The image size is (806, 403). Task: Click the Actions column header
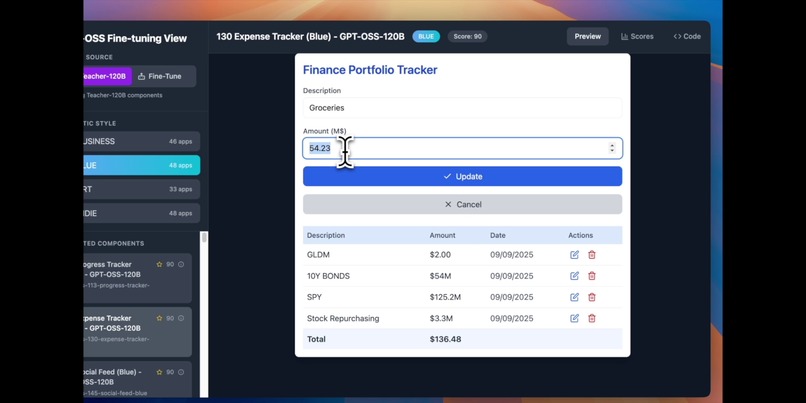click(580, 235)
